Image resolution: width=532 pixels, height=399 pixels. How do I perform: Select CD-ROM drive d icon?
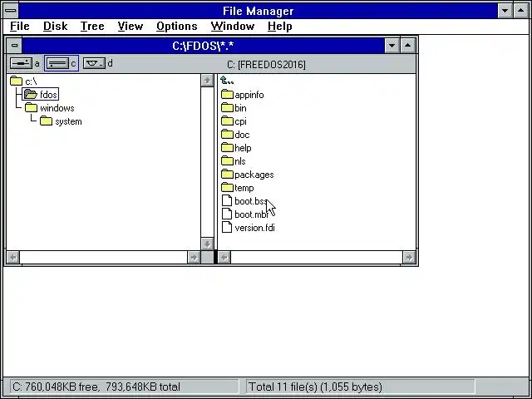click(x=94, y=63)
